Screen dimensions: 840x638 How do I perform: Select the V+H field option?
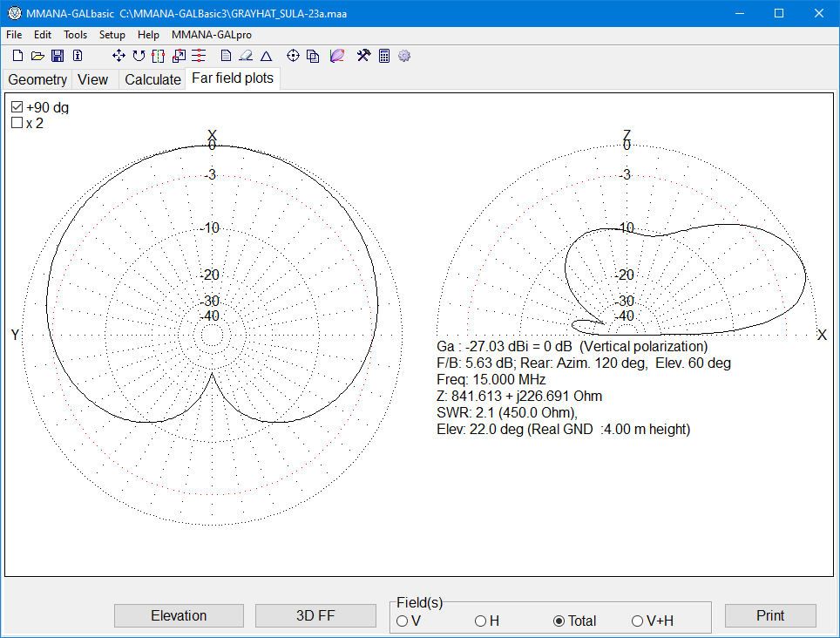(637, 621)
